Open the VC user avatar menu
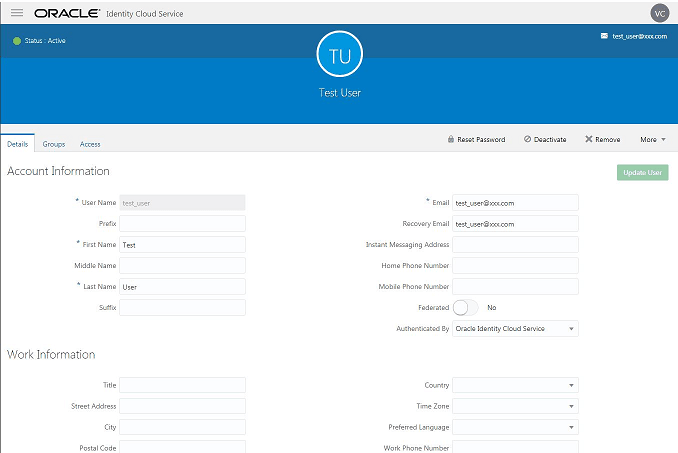678x453 pixels. (659, 13)
